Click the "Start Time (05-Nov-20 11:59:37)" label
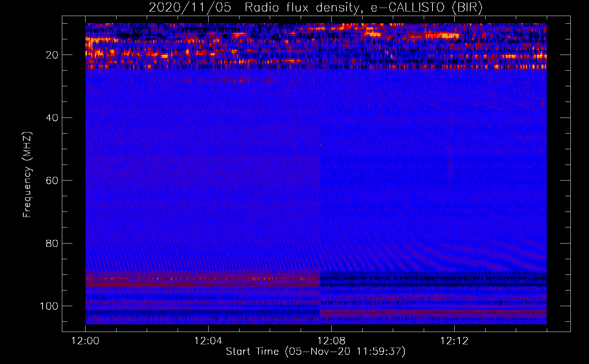The image size is (589, 364). point(316,352)
